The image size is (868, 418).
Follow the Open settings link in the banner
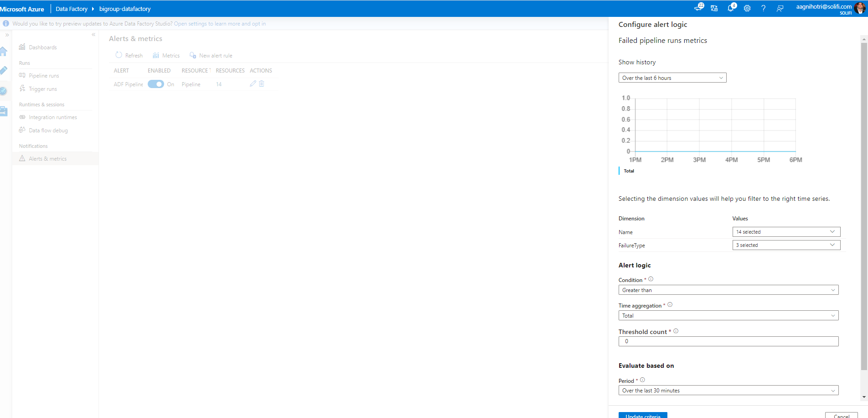(x=220, y=23)
